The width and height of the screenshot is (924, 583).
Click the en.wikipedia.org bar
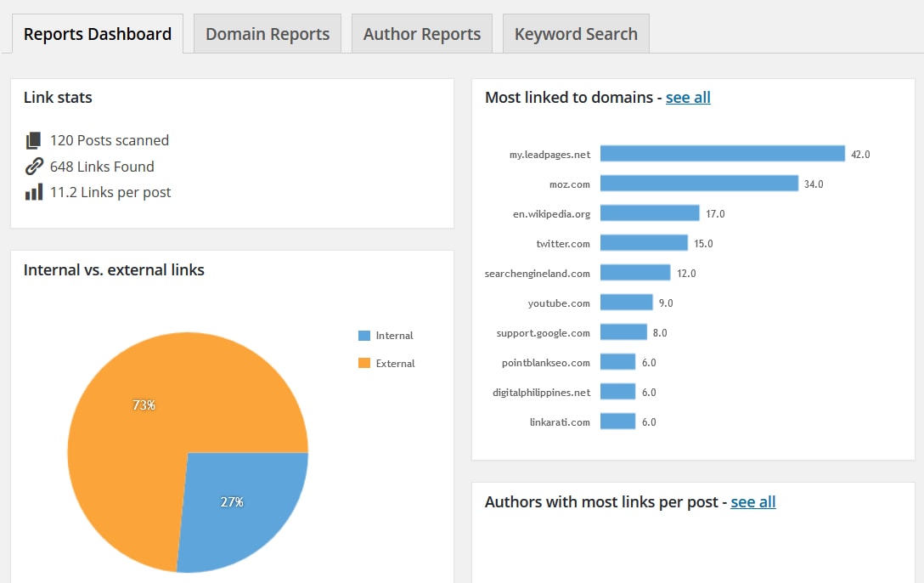[650, 213]
